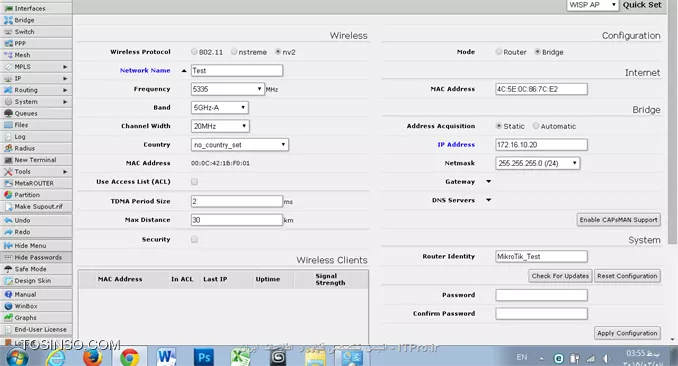This screenshot has height=366, width=678.
Task: Open Internet Explorer from the taskbar
Action: (55, 357)
